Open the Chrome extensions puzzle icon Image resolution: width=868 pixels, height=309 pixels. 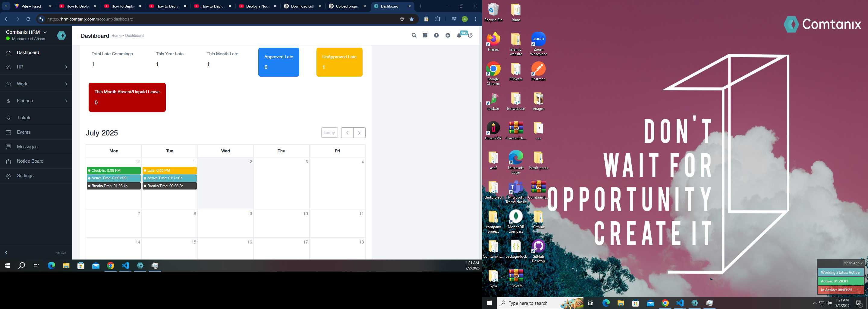[438, 19]
